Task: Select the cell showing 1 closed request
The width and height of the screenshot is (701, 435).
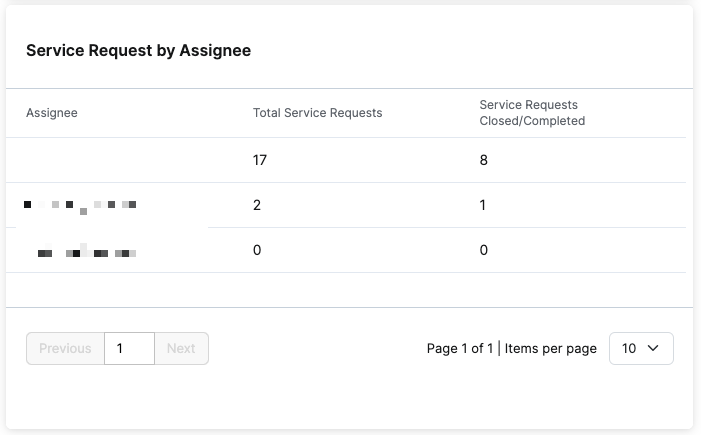Action: click(482, 205)
